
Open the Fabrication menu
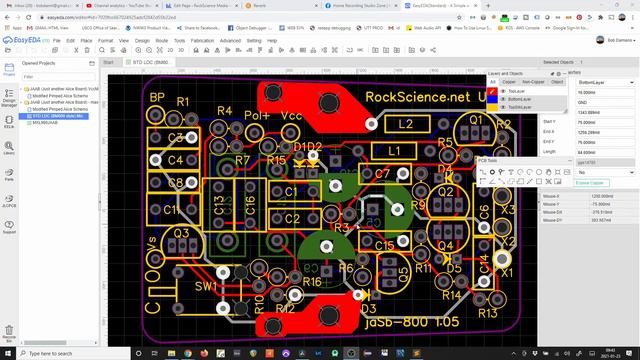tap(202, 41)
